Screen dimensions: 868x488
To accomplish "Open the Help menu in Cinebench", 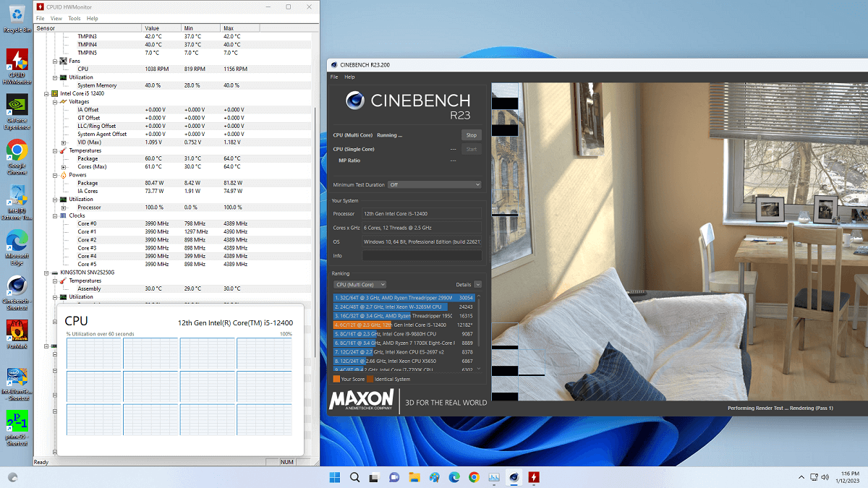I will tap(349, 77).
